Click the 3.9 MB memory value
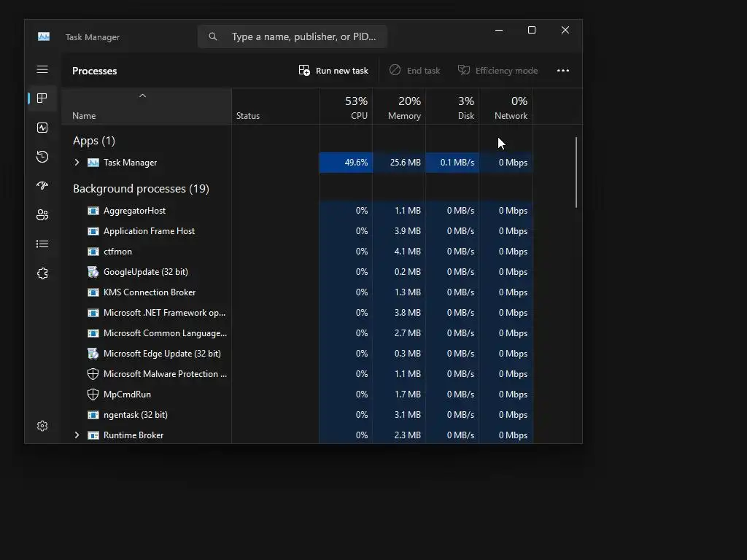Viewport: 747px width, 560px height. pos(407,231)
